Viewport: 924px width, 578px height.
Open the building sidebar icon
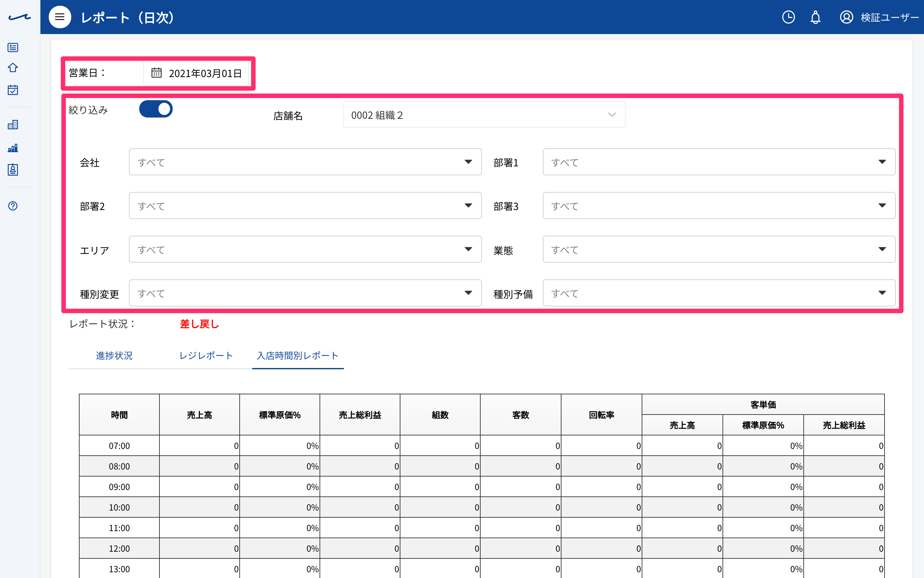13,125
